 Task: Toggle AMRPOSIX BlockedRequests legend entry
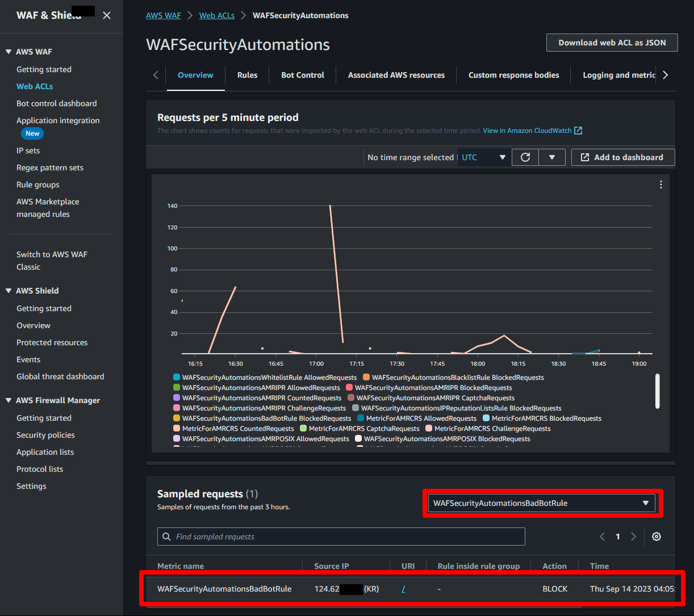[x=443, y=439]
